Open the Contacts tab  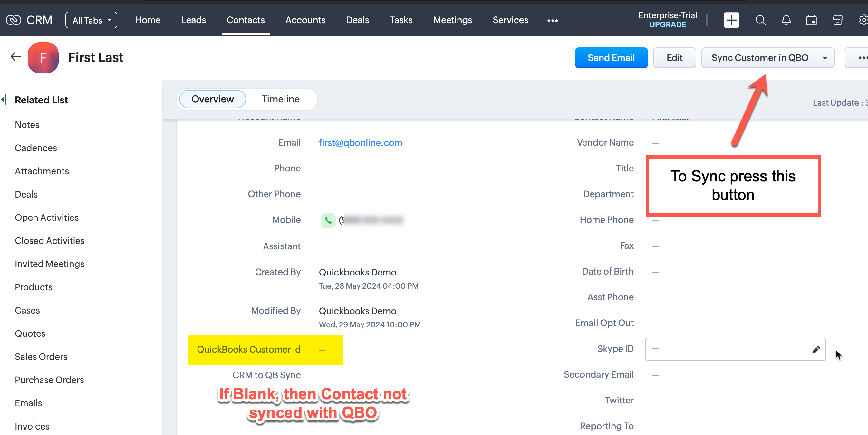tap(245, 20)
